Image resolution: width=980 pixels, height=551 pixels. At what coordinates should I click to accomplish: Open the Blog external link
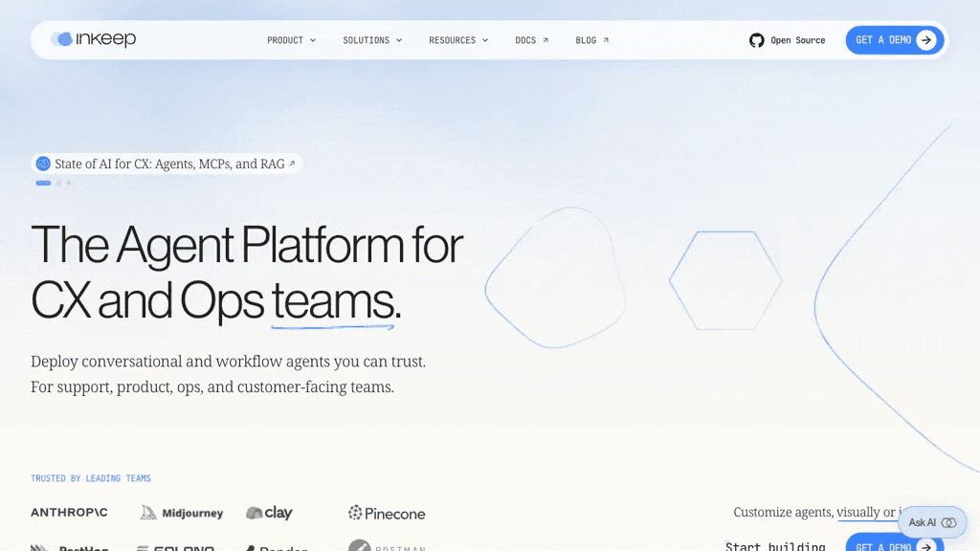coord(591,40)
